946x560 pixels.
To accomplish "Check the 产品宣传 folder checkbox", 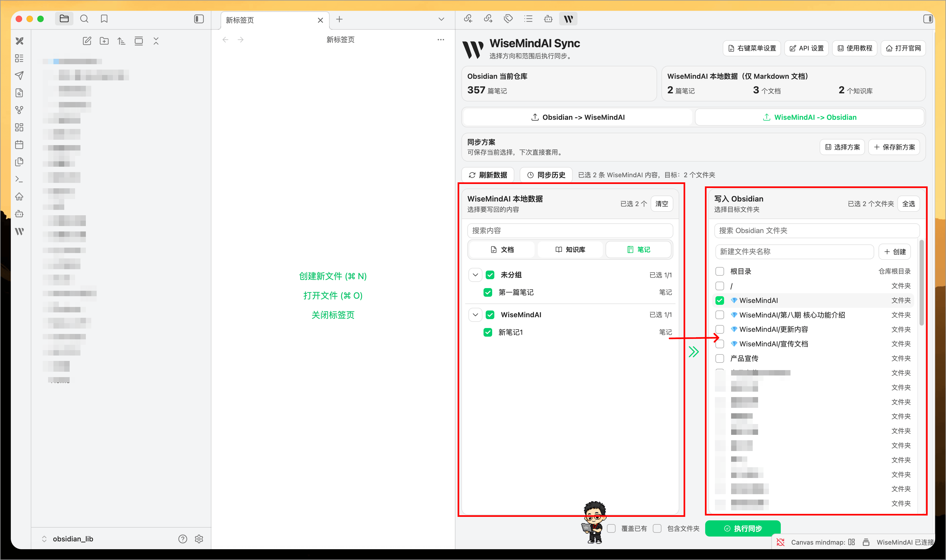I will tap(720, 358).
